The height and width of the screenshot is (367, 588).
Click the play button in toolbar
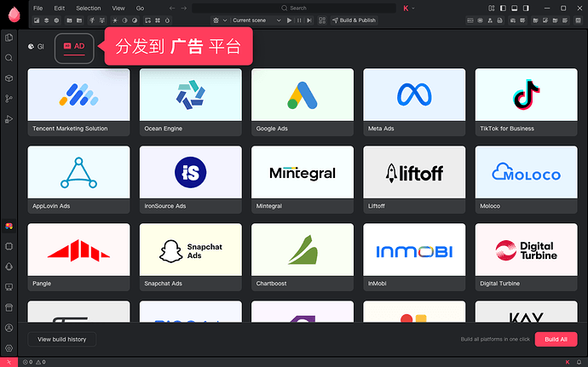click(289, 20)
